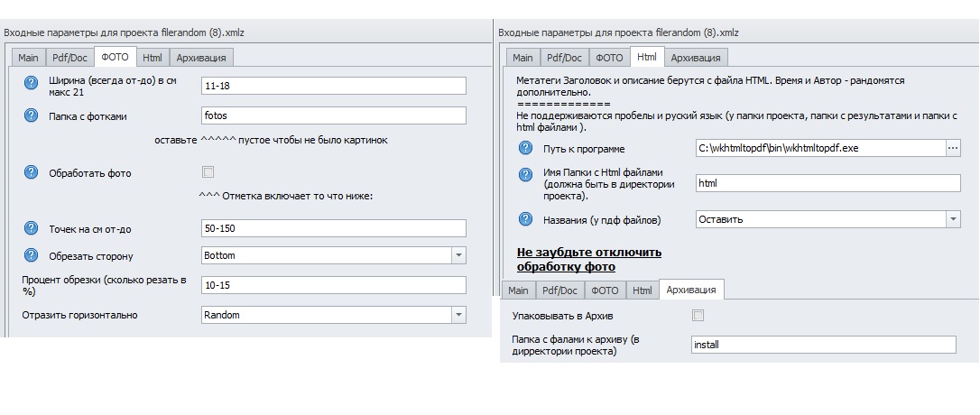Click the archive folder field containing install

click(x=822, y=345)
